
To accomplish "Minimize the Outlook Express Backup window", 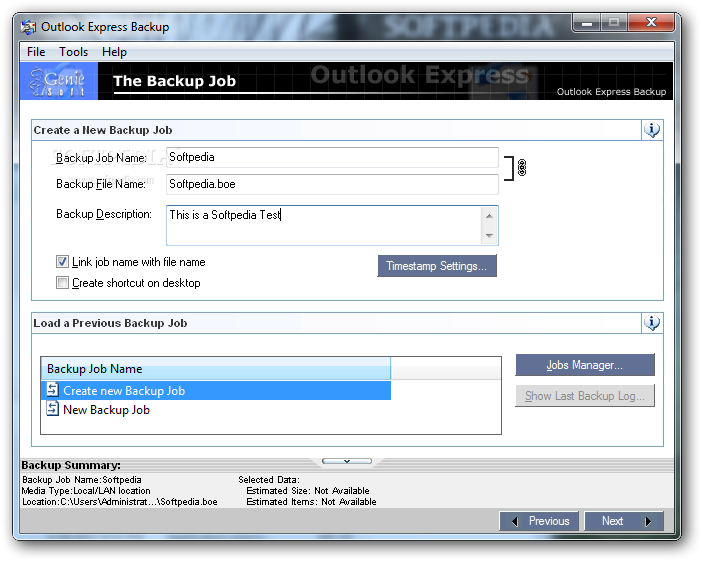I will pyautogui.click(x=587, y=22).
